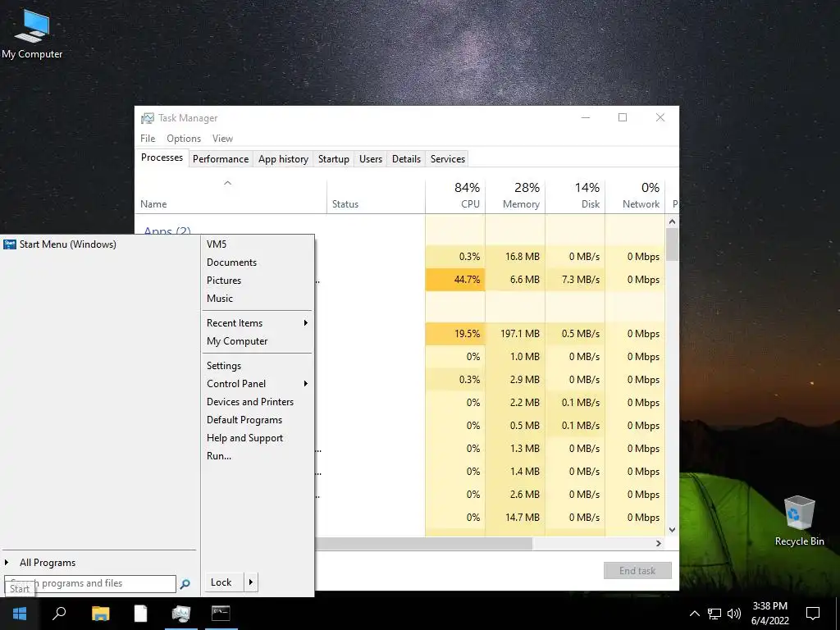
Task: Click vertical scrollbar up arrow in Task Manager
Action: (673, 221)
